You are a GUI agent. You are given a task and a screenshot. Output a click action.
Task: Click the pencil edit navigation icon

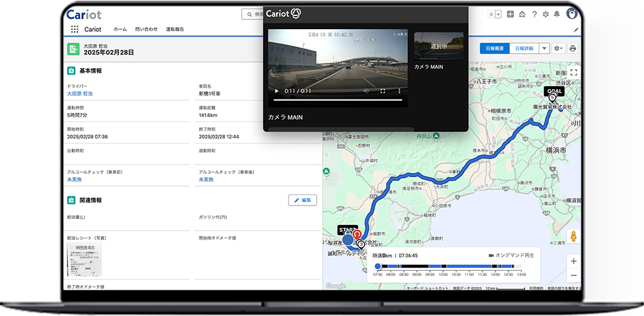point(576,30)
